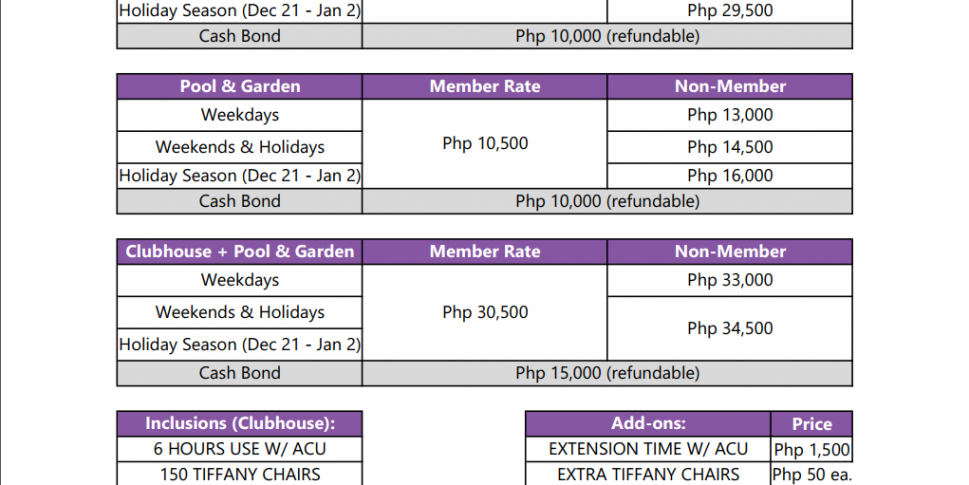Click the Php 16,000 holiday season rate
The height and width of the screenshot is (485, 969).
[x=730, y=176]
